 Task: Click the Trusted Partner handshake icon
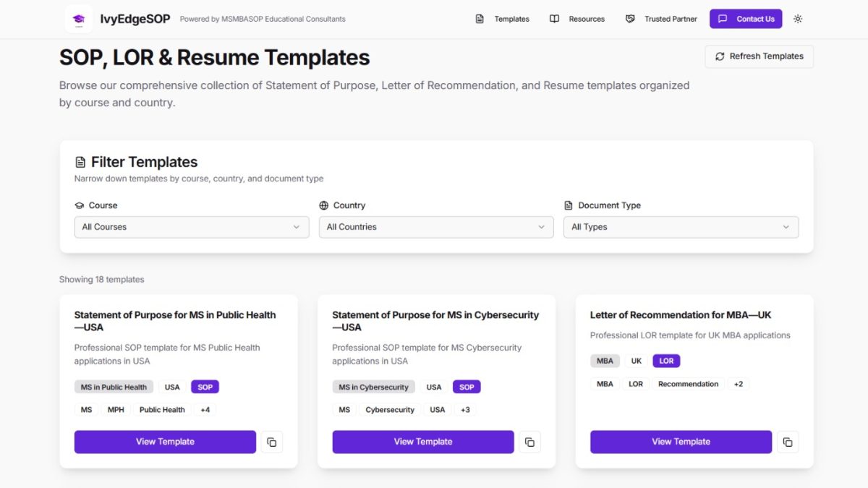click(x=630, y=19)
